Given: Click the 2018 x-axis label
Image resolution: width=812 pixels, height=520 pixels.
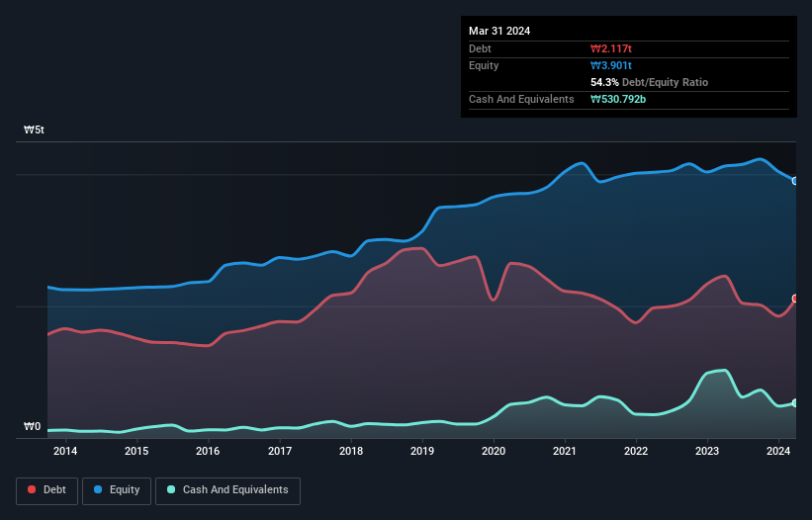Looking at the screenshot, I should pos(351,451).
